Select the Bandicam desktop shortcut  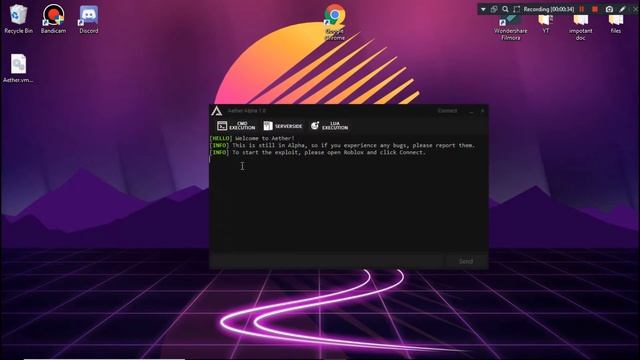click(53, 19)
